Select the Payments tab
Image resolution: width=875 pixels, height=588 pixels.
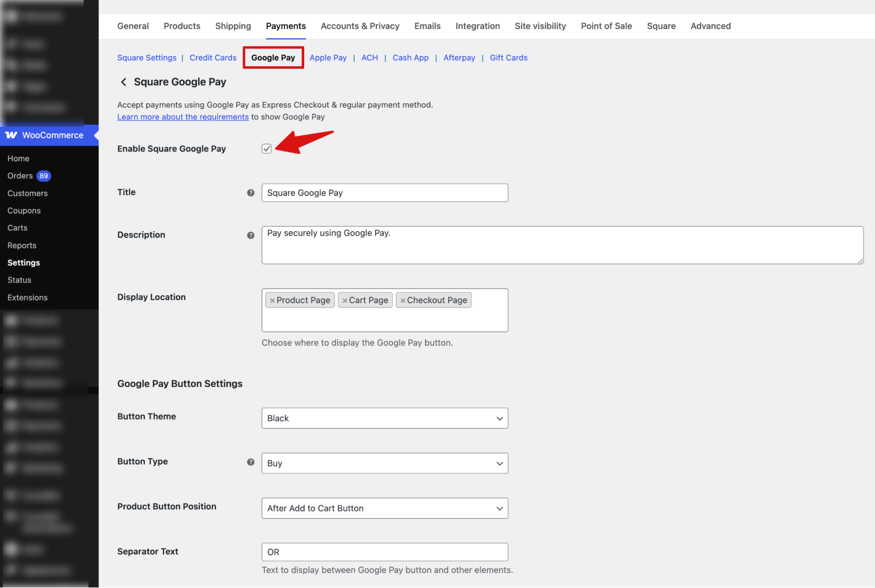(286, 26)
